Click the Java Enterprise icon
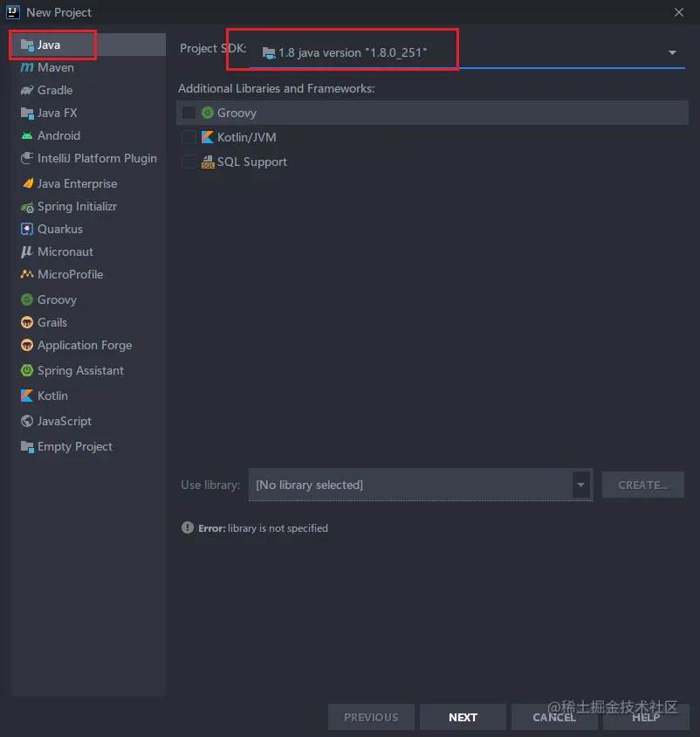 point(28,183)
